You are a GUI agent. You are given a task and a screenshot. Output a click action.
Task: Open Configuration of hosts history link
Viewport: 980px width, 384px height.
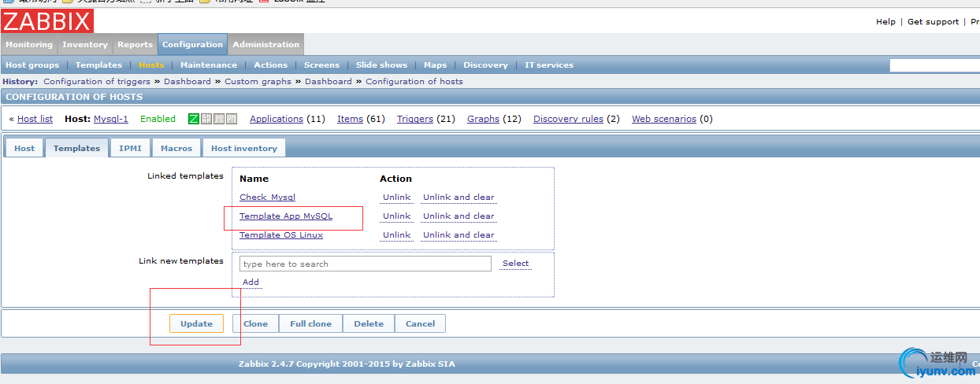pos(414,81)
